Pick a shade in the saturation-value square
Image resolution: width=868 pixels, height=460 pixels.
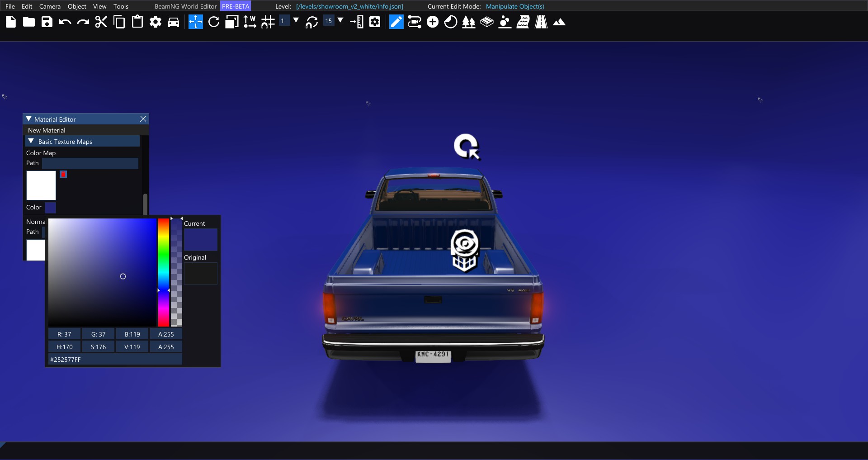tap(103, 272)
